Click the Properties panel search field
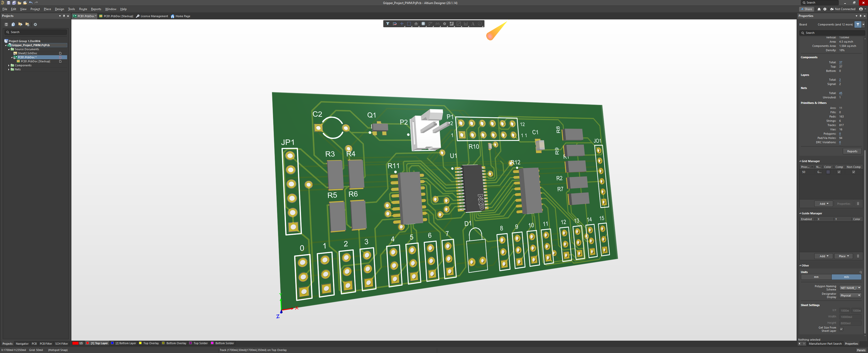Image resolution: width=868 pixels, height=353 pixels. (832, 33)
